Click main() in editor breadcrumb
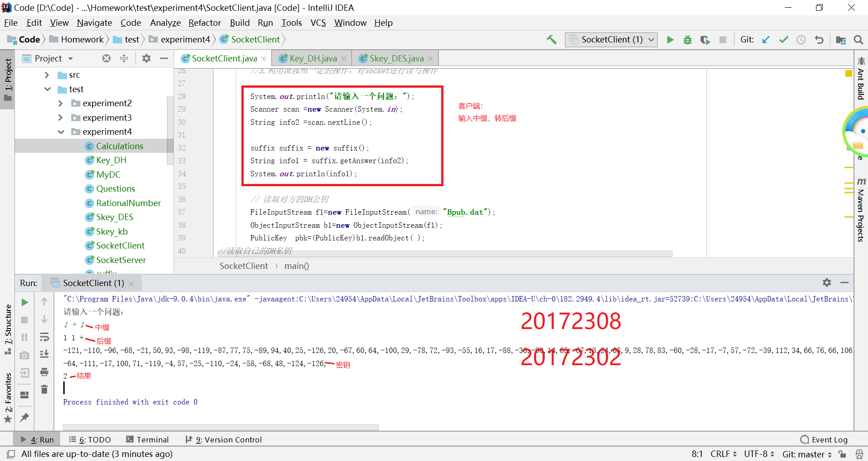The height and width of the screenshot is (461, 868). [297, 266]
